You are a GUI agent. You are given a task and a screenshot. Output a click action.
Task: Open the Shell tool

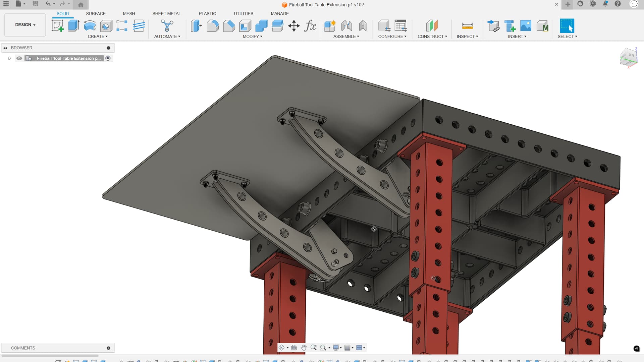tap(245, 26)
